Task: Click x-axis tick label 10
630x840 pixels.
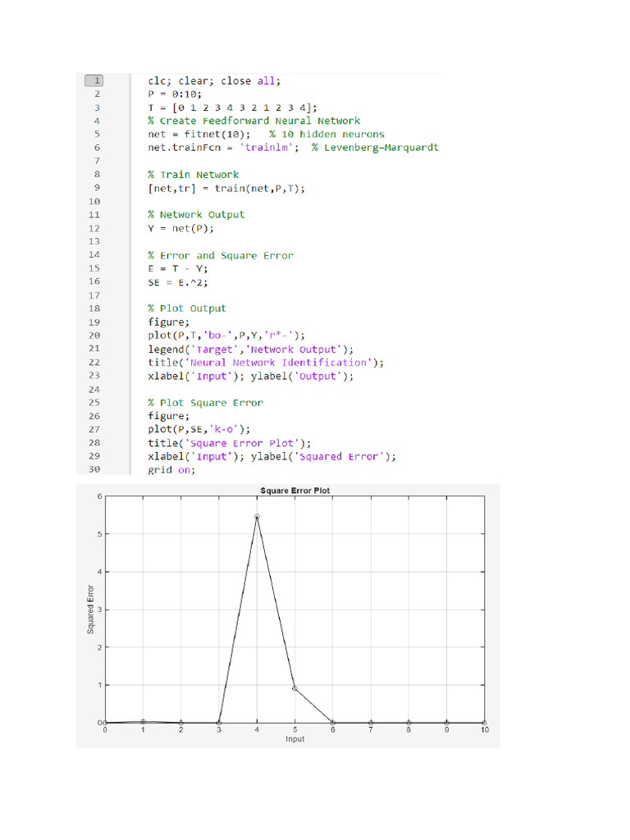Action: (x=485, y=729)
